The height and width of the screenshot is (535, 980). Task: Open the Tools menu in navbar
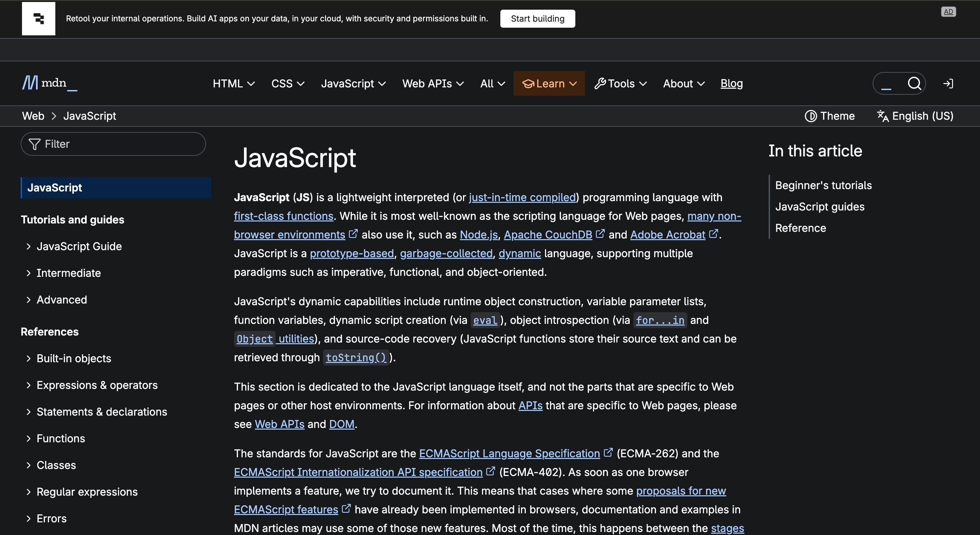[620, 83]
